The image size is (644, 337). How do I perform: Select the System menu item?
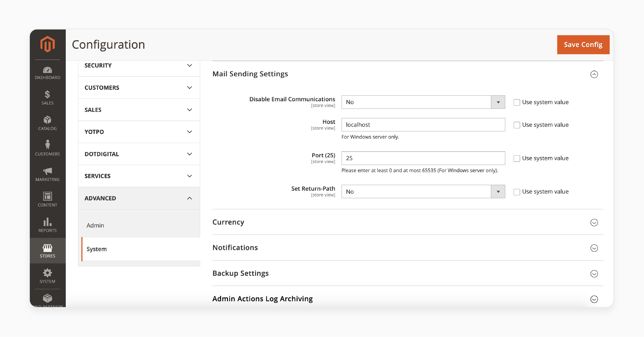pyautogui.click(x=96, y=248)
